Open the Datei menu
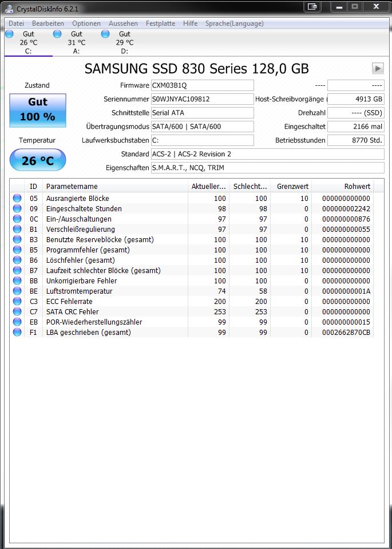 [16, 23]
